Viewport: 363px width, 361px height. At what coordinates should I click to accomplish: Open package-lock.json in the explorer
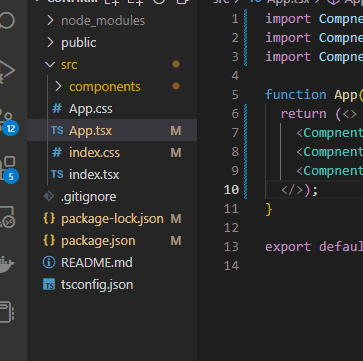click(112, 219)
